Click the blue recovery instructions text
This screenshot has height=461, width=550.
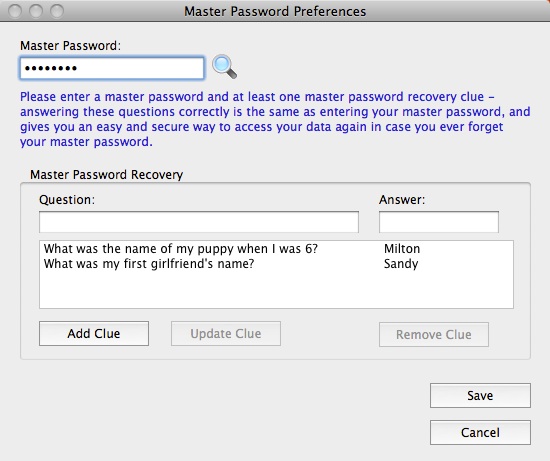(x=275, y=119)
